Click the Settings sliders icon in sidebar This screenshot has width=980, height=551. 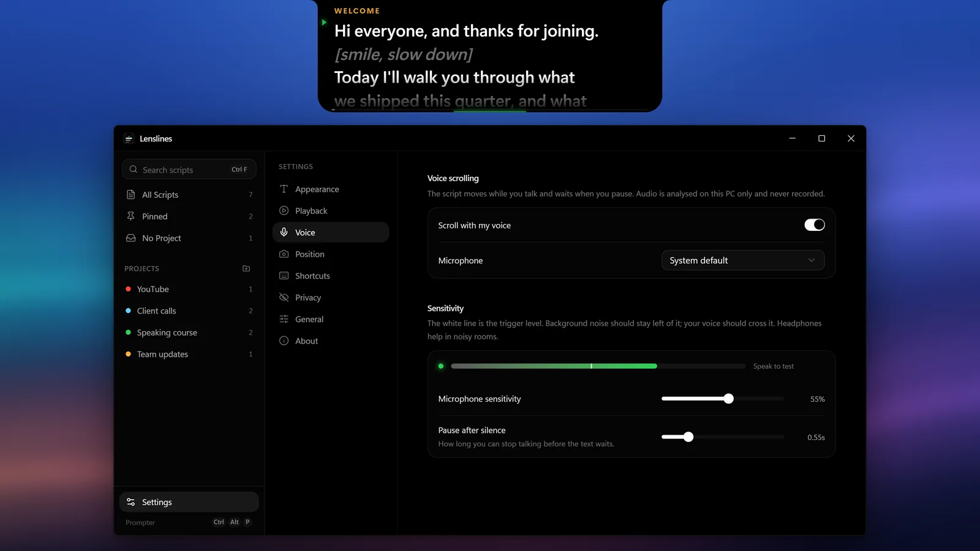point(130,502)
